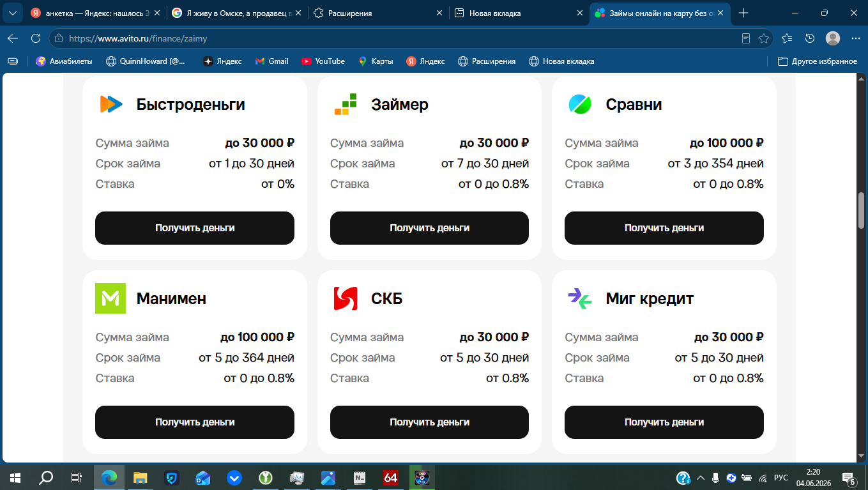This screenshot has height=490, width=868.
Task: Click СКБ rate "от 0.8%"
Action: pos(508,378)
